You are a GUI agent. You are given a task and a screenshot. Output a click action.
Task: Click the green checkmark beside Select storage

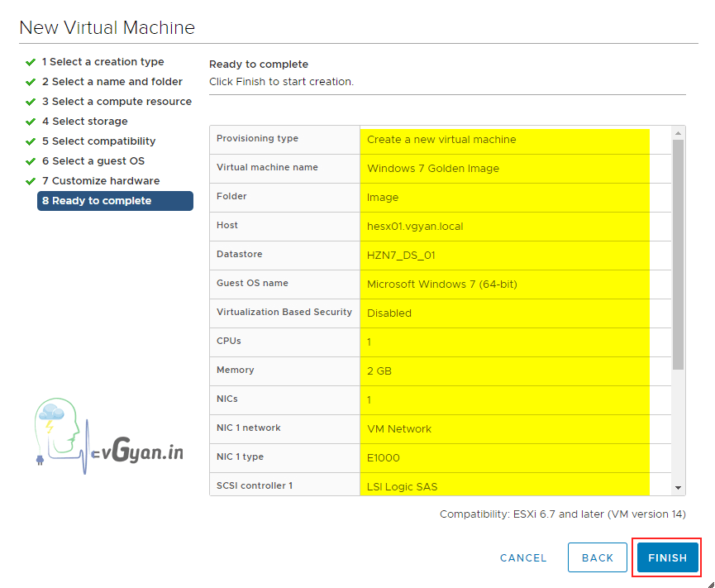tap(31, 122)
